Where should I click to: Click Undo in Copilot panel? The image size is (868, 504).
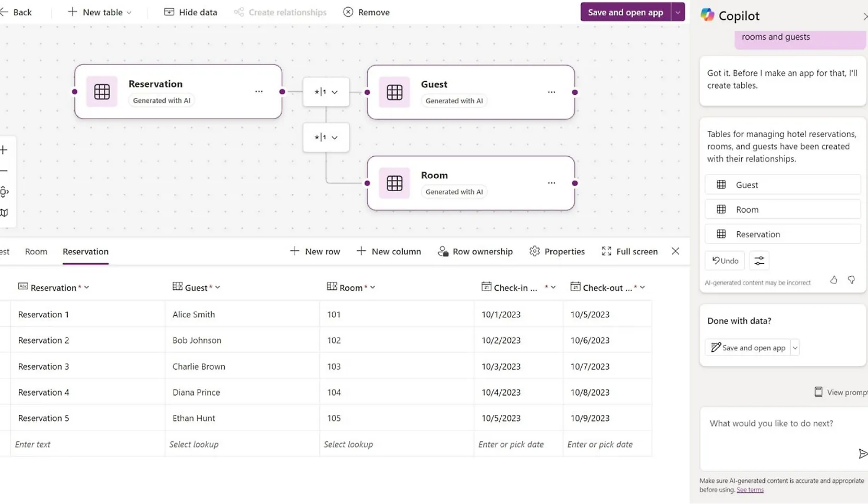[725, 261]
